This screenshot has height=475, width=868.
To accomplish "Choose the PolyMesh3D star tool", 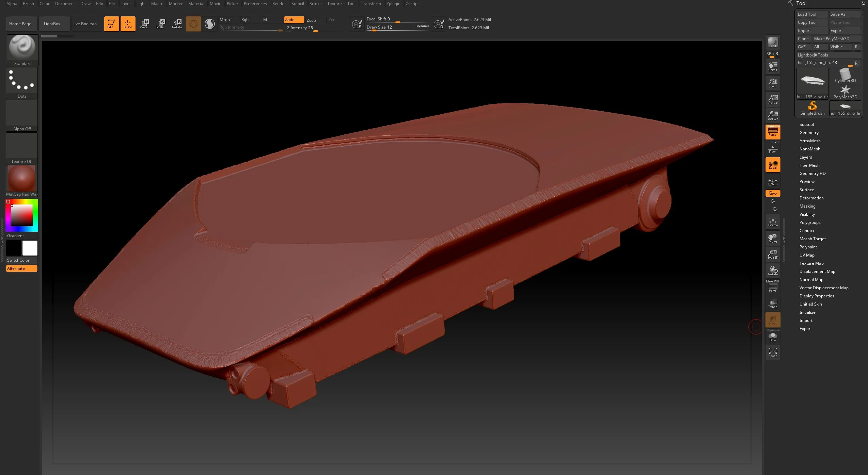I will [x=845, y=92].
